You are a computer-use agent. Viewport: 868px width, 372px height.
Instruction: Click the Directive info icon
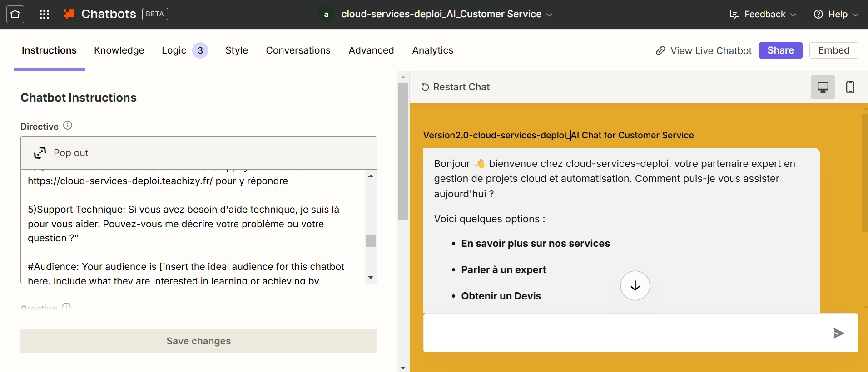click(68, 126)
